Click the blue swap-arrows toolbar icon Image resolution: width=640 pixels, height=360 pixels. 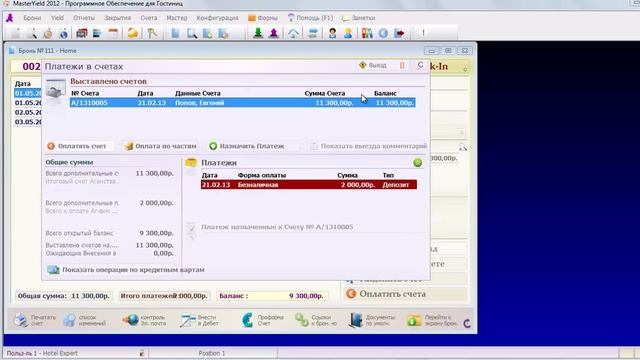[x=313, y=33]
